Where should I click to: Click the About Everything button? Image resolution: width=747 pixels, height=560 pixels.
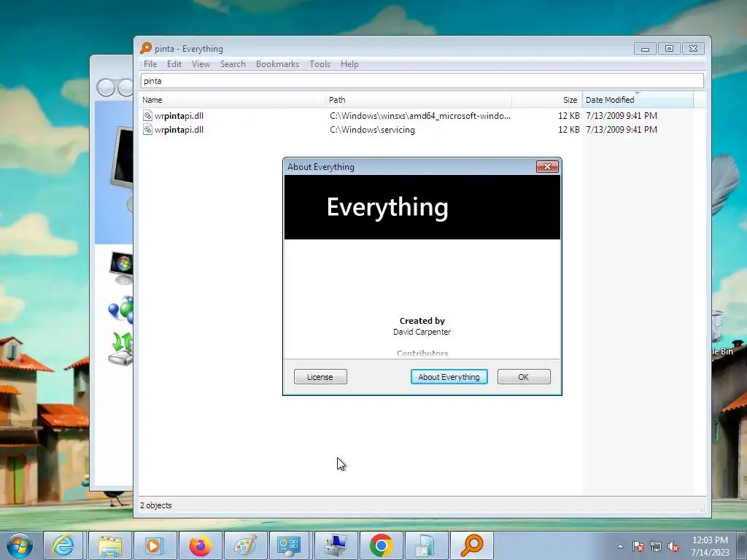(449, 377)
